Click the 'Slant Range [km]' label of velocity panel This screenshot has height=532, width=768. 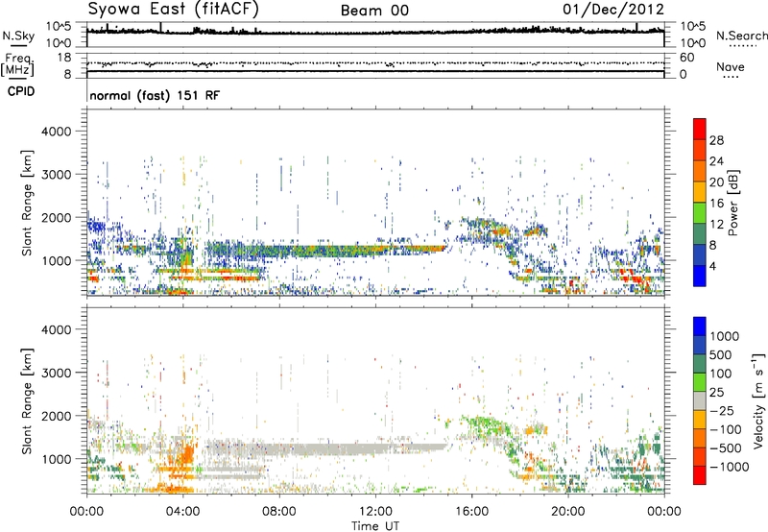point(27,400)
